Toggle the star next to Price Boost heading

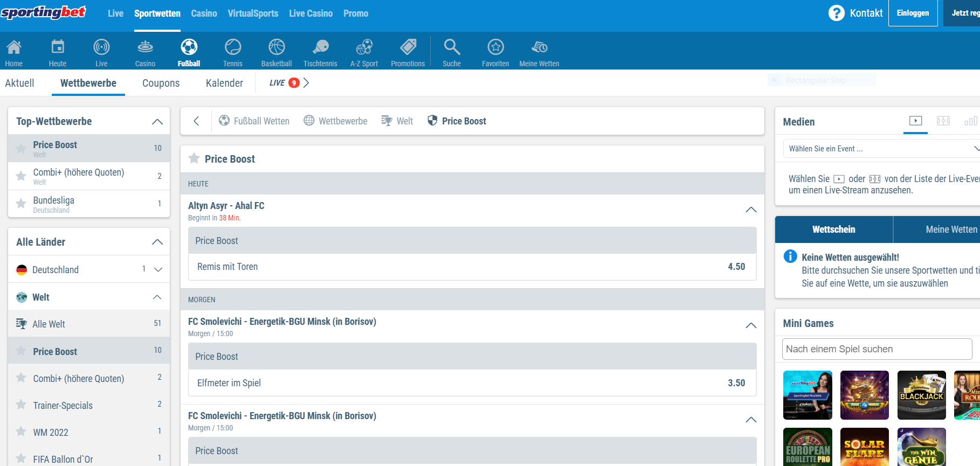tap(194, 158)
